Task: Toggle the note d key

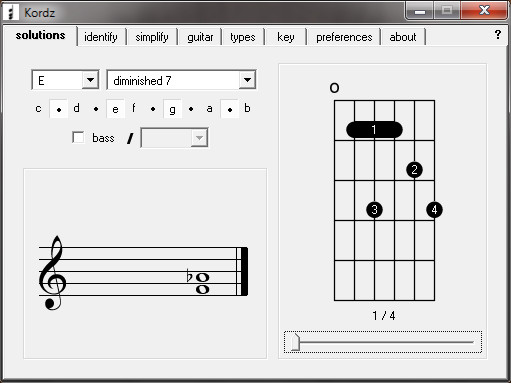Action: click(x=77, y=108)
